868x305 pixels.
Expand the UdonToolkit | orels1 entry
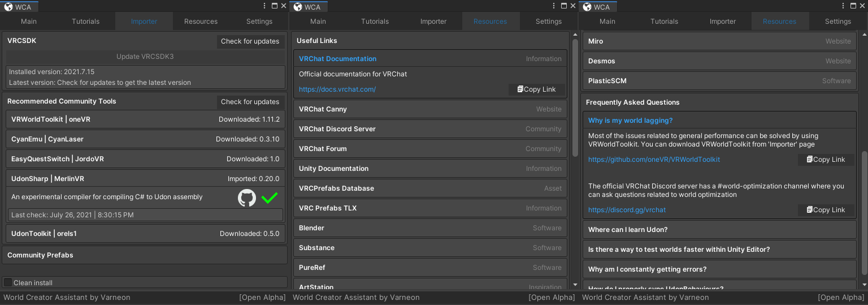145,234
